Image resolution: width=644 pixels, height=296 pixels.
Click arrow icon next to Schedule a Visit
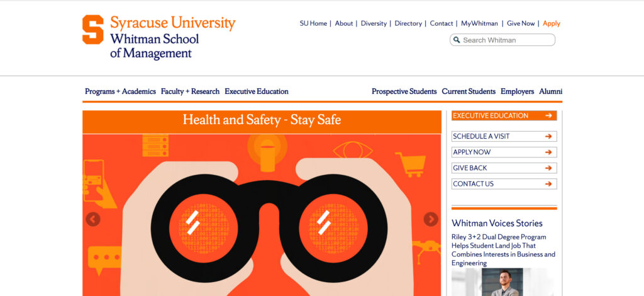[x=548, y=137]
